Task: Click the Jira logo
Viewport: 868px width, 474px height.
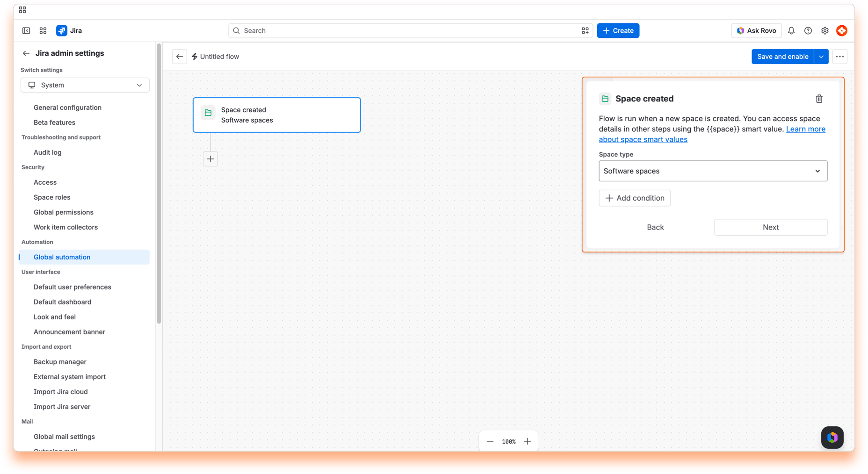Action: click(69, 30)
